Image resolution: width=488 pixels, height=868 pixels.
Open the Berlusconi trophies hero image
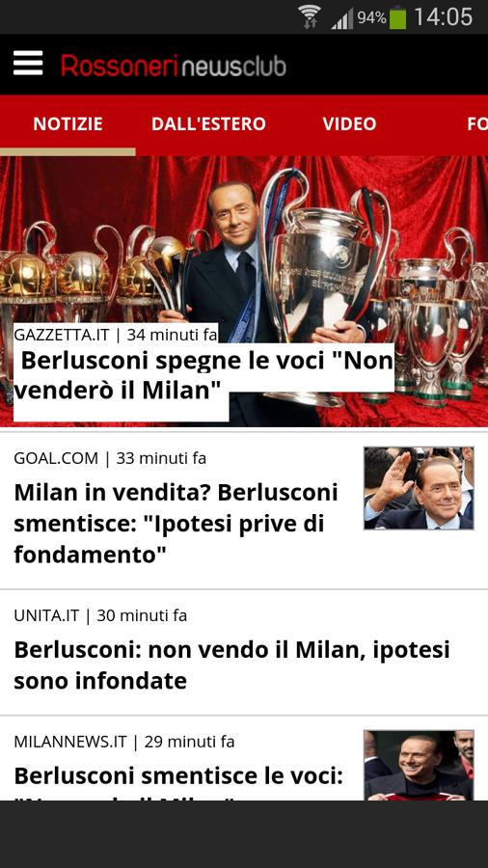(x=244, y=291)
